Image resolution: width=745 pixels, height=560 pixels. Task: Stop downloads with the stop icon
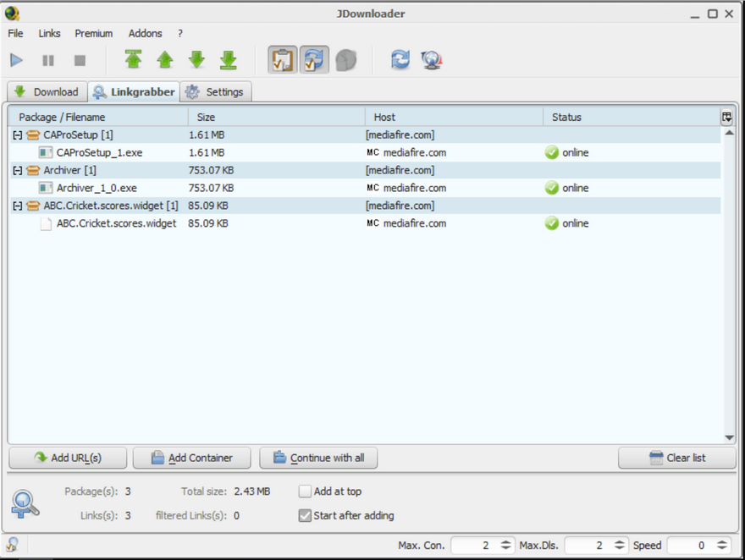78,60
